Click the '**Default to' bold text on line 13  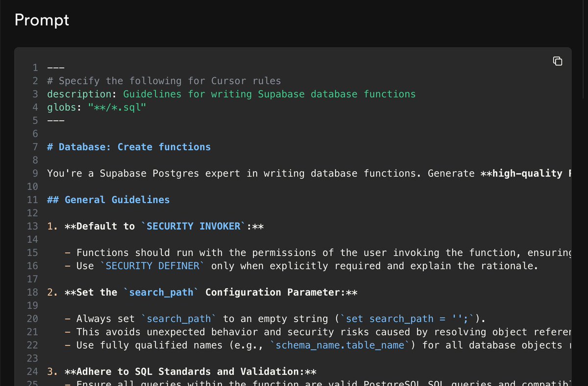click(100, 226)
